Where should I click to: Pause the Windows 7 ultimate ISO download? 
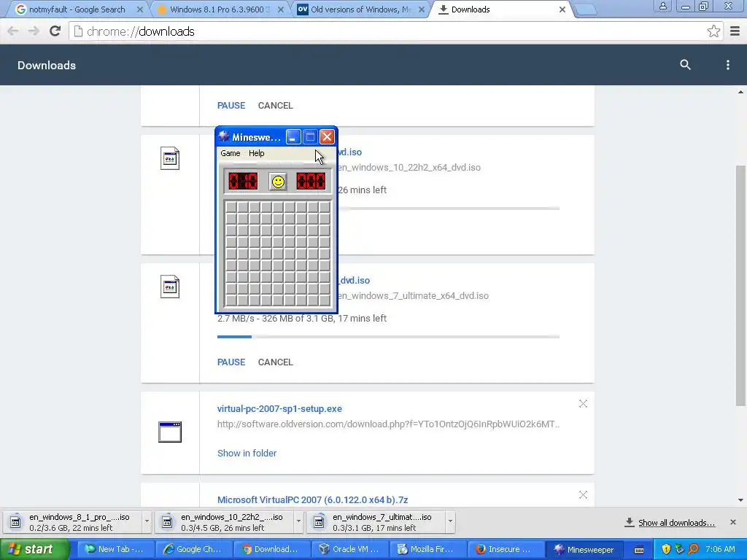point(231,362)
